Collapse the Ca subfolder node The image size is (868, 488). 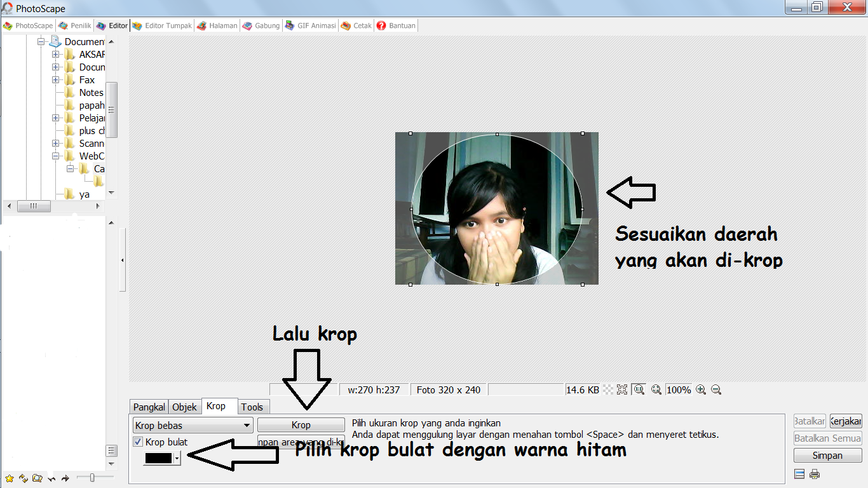71,169
